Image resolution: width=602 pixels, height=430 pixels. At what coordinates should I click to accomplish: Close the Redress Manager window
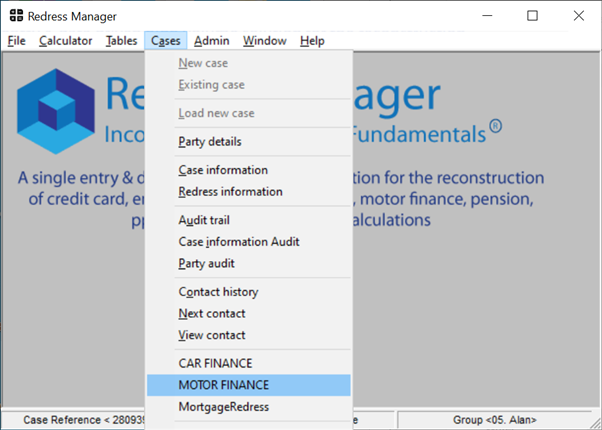(x=579, y=16)
